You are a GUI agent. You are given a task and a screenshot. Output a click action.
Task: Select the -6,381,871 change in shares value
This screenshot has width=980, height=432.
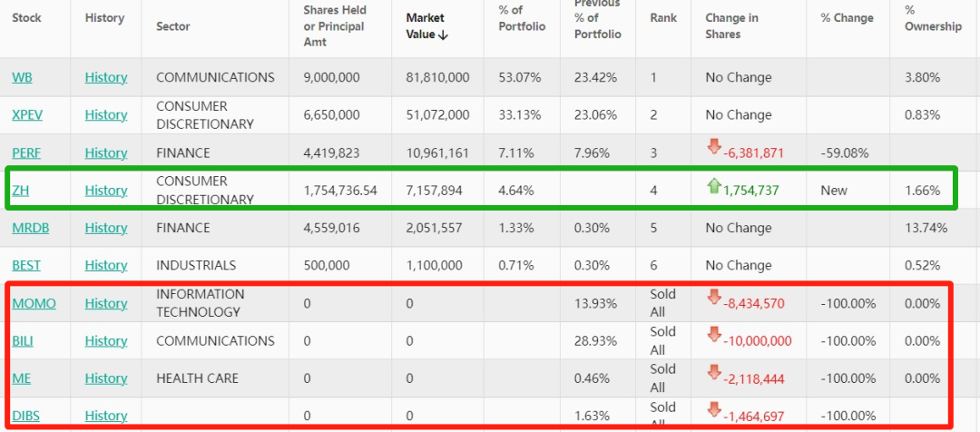pyautogui.click(x=754, y=153)
